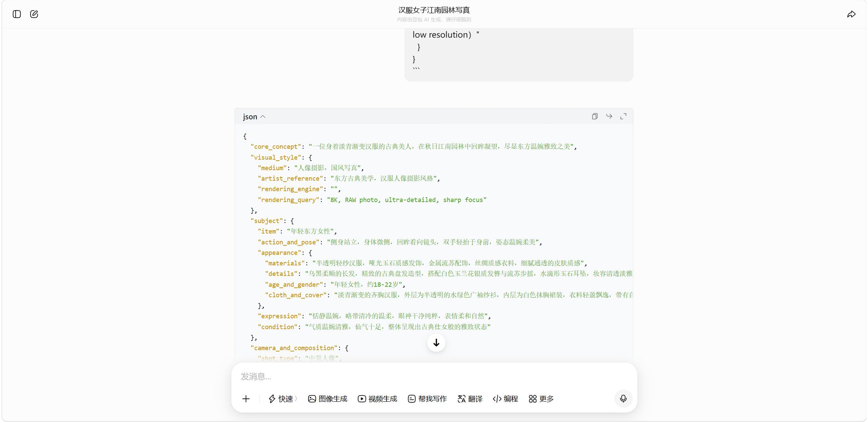Image resolution: width=868 pixels, height=423 pixels.
Task: Jump to bottom with down arrow button
Action: [436, 342]
